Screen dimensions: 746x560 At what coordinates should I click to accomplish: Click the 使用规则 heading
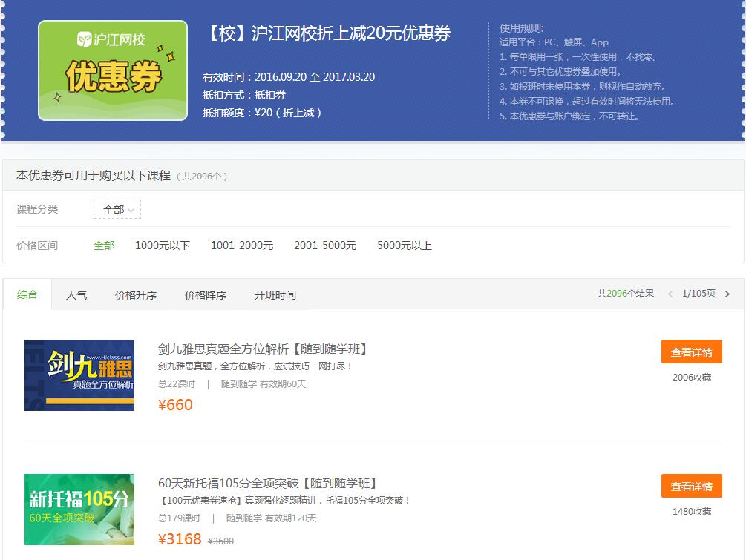521,28
